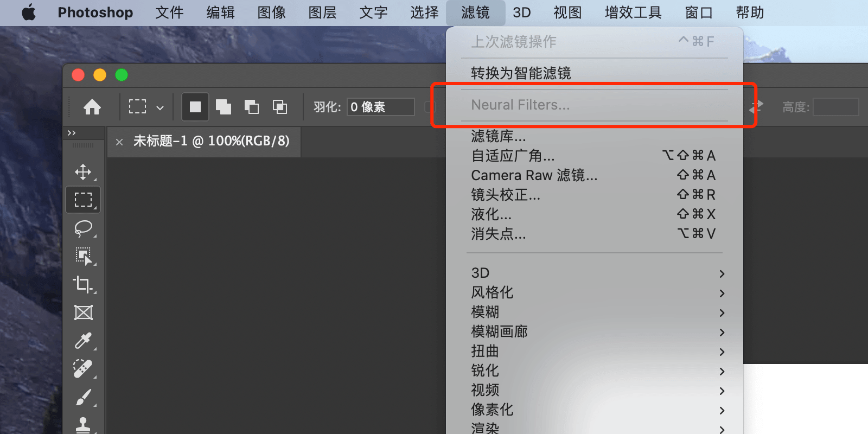
Task: Open the 编辑 menu
Action: point(221,12)
